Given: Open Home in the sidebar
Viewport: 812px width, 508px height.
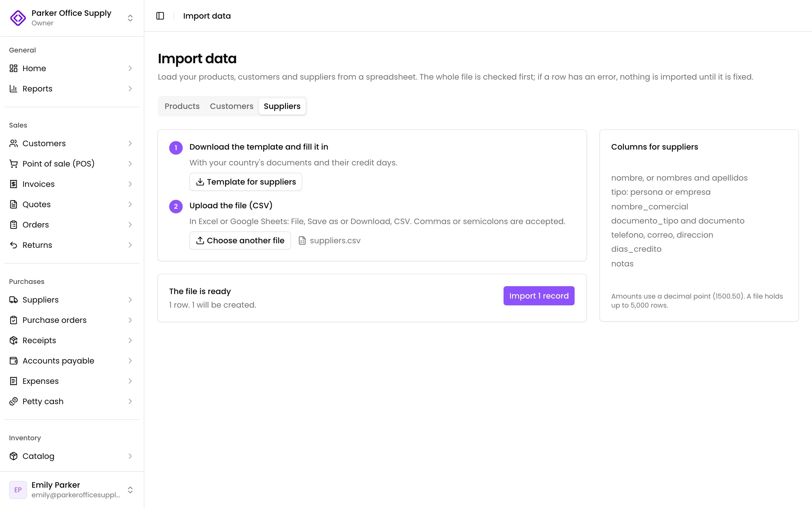Looking at the screenshot, I should (x=72, y=68).
